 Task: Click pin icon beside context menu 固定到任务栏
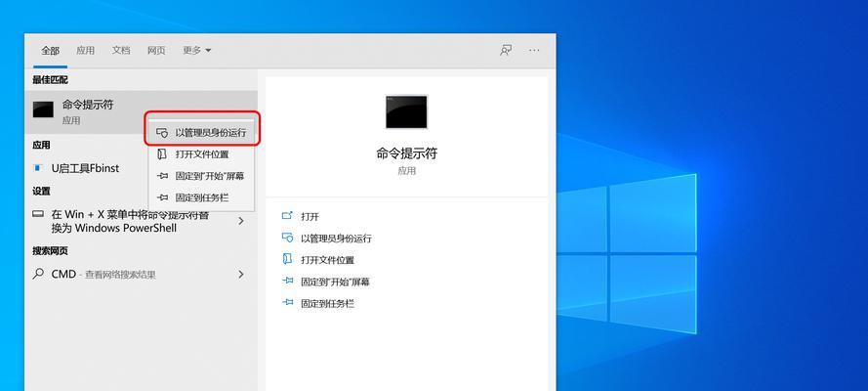tap(162, 197)
